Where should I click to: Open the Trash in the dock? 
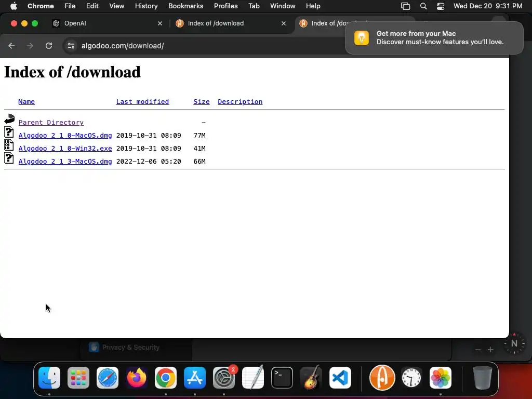(x=482, y=378)
